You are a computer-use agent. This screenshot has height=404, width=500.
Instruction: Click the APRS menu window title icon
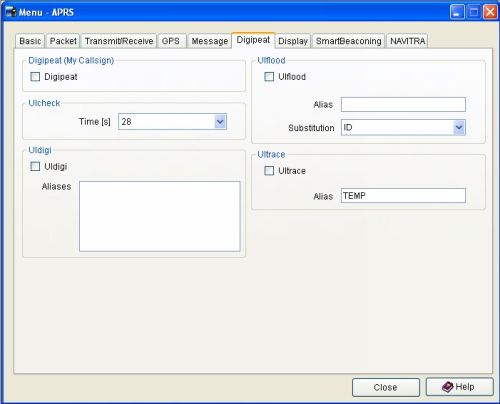pos(11,12)
